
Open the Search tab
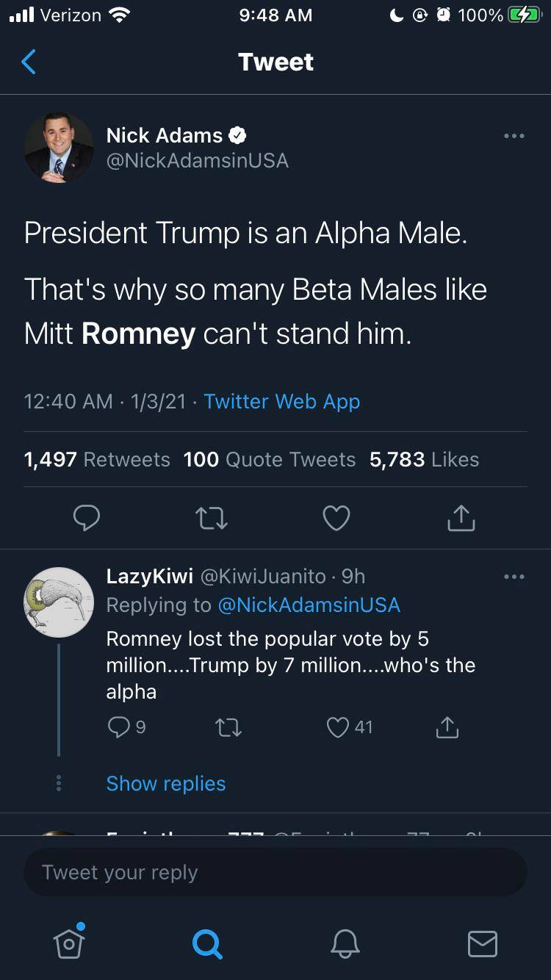point(206,943)
